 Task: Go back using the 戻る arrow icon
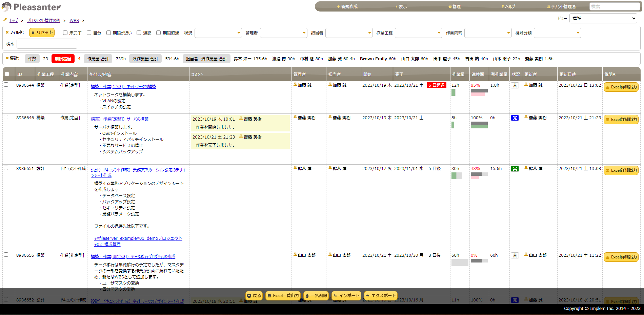click(249, 296)
